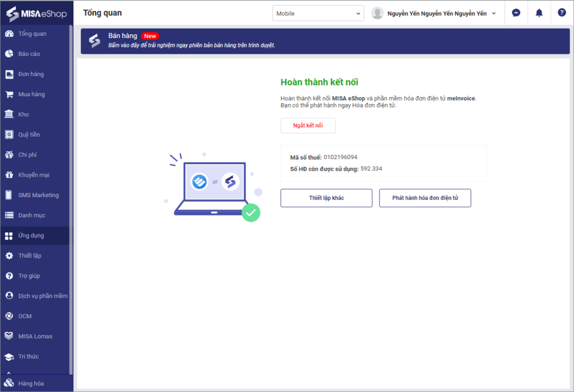
Task: Open MISA Lomas menu label
Action: 35,336
